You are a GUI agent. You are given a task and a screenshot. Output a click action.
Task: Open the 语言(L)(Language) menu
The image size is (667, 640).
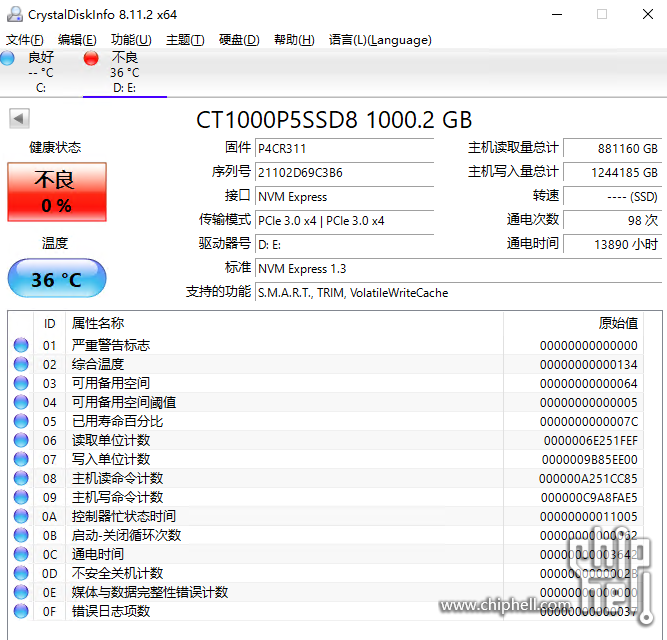pyautogui.click(x=380, y=40)
